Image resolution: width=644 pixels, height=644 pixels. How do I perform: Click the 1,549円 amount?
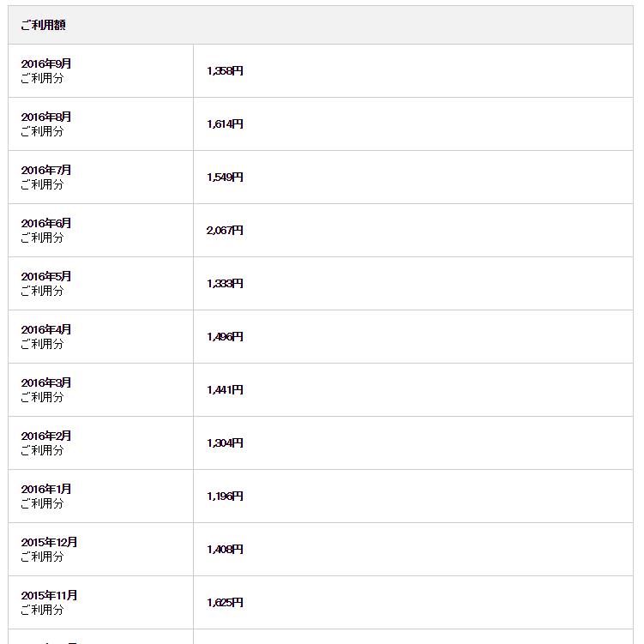(225, 178)
